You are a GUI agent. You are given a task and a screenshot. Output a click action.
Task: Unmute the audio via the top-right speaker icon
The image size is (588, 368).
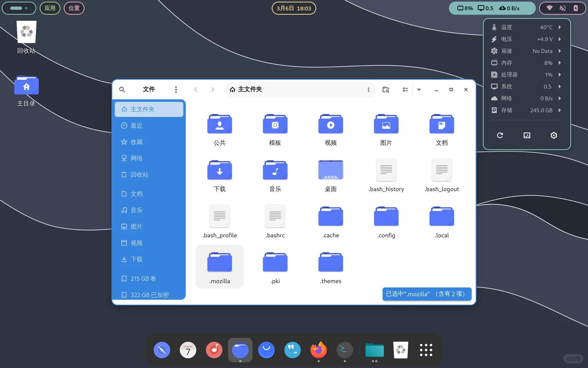[x=563, y=8]
